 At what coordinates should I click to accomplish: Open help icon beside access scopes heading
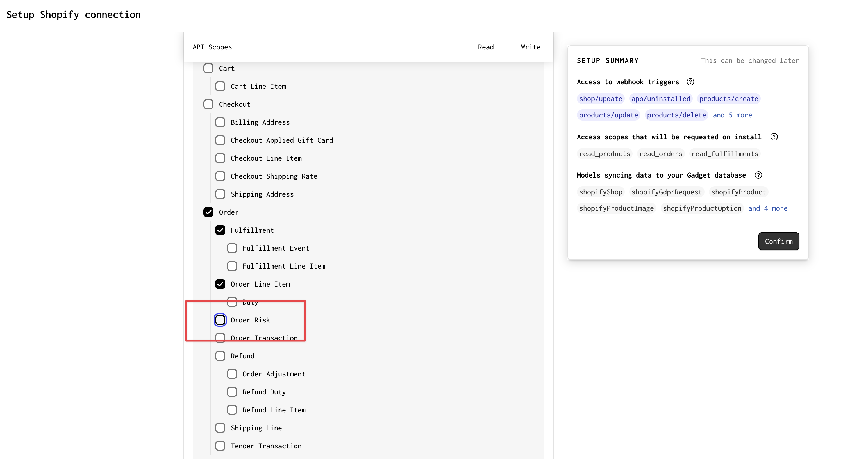point(774,137)
